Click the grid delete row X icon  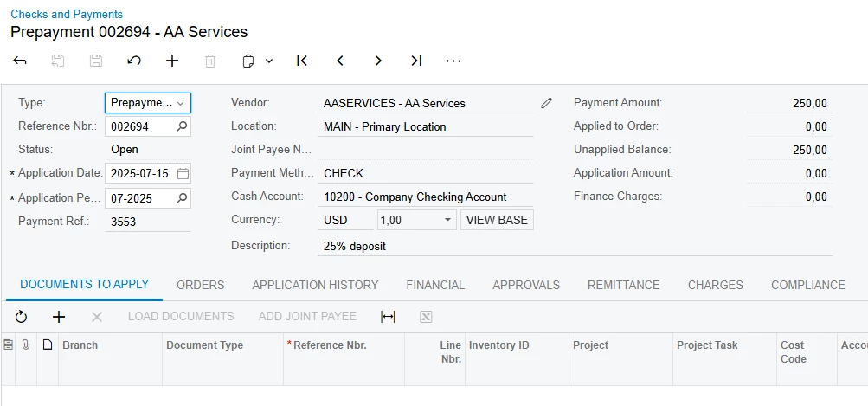[x=97, y=317]
